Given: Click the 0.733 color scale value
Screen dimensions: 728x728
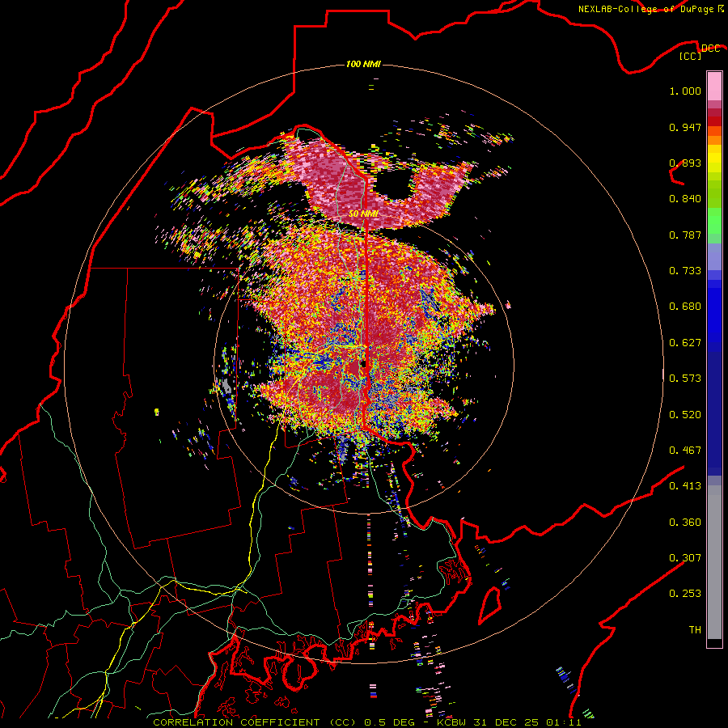Looking at the screenshot, I should [685, 271].
